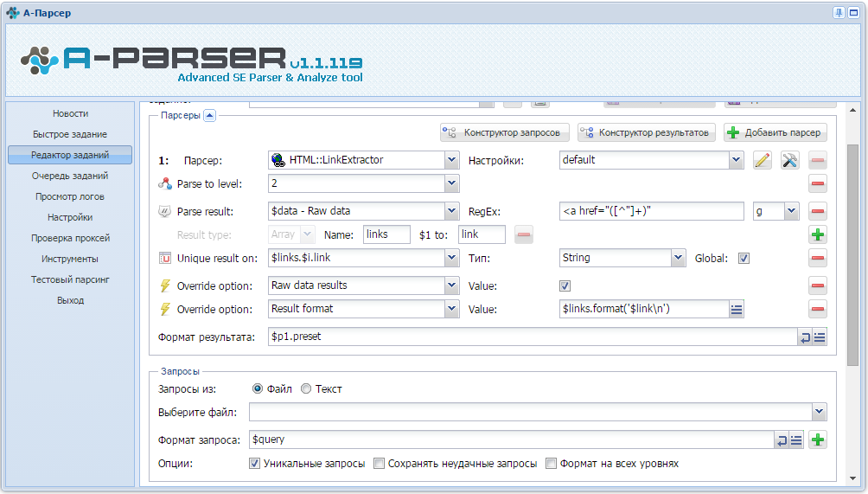The image size is (868, 494).
Task: Open Проверка проксей
Action: [70, 238]
